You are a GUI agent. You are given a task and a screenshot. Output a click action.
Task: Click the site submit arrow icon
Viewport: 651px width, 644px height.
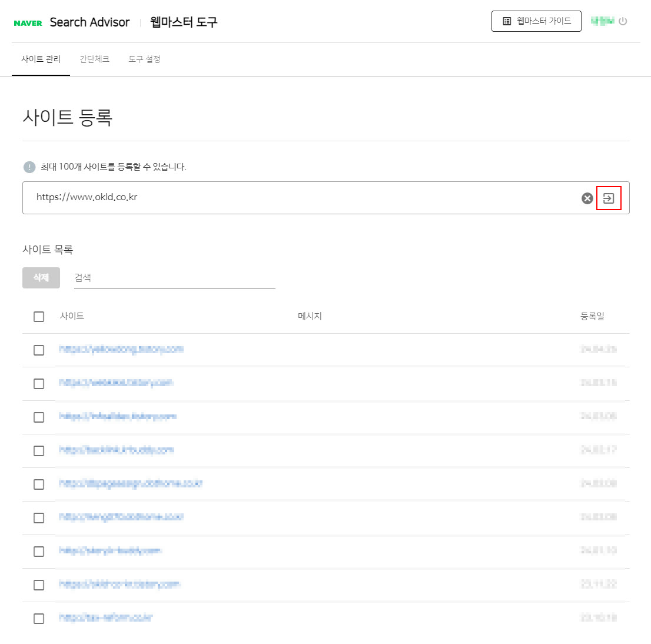[x=609, y=198]
